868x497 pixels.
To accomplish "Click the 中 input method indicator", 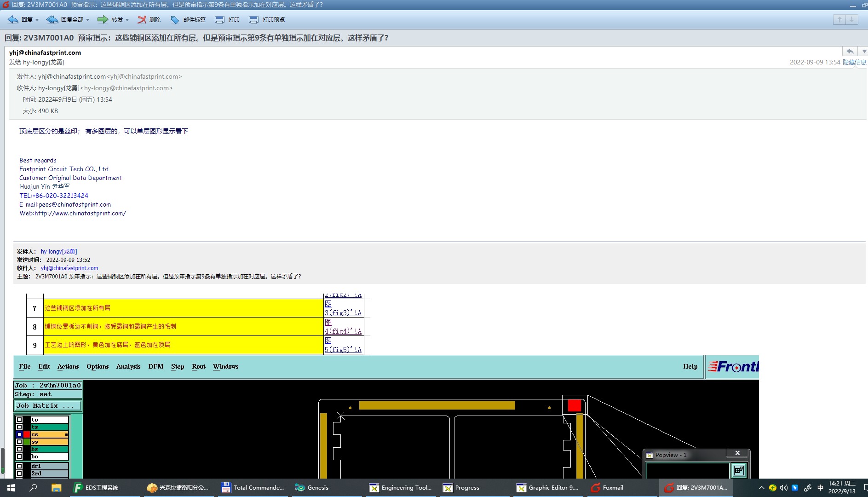I will click(x=820, y=488).
